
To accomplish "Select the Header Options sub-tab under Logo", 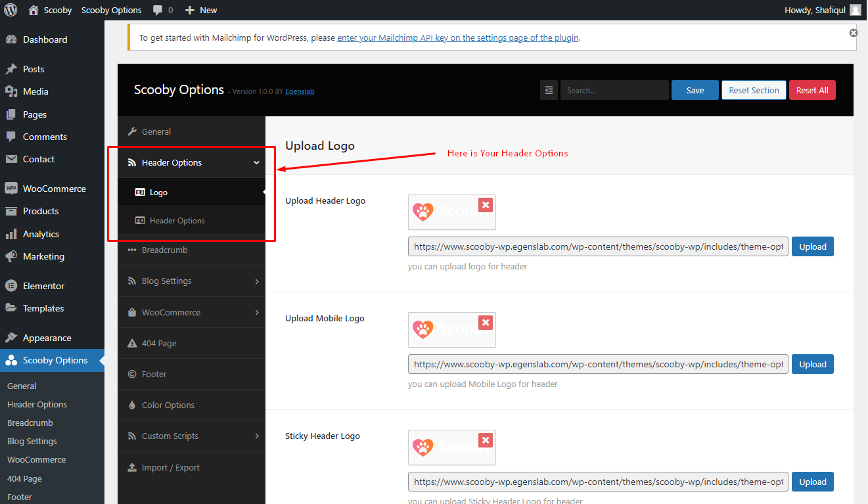I will pos(191,221).
